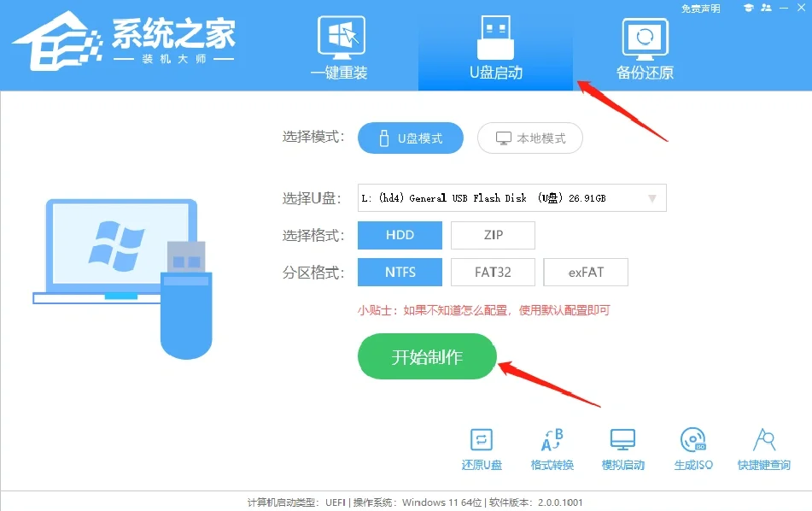Screen dimensions: 812x511
Task: Click the red 小贴士 tip text
Action: [483, 310]
